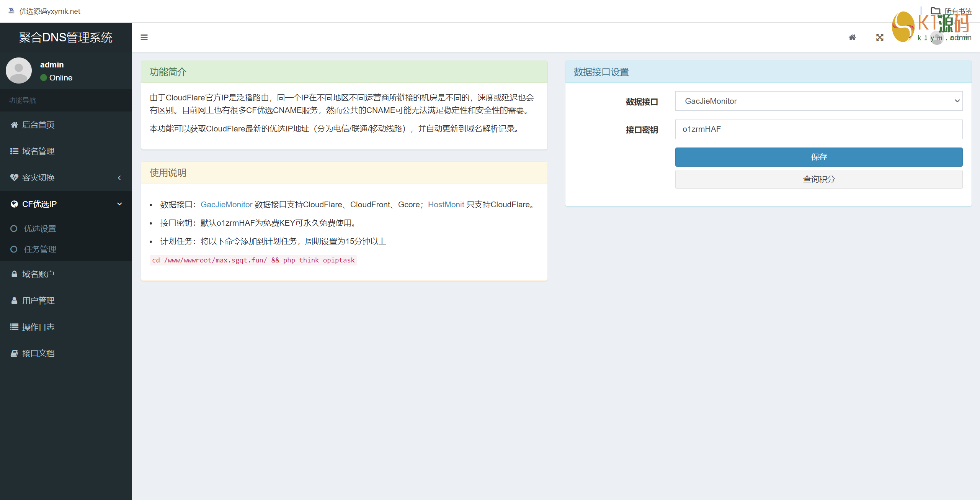Click the heartbeat icon beside 容灾切换
The height and width of the screenshot is (500, 980).
click(14, 178)
